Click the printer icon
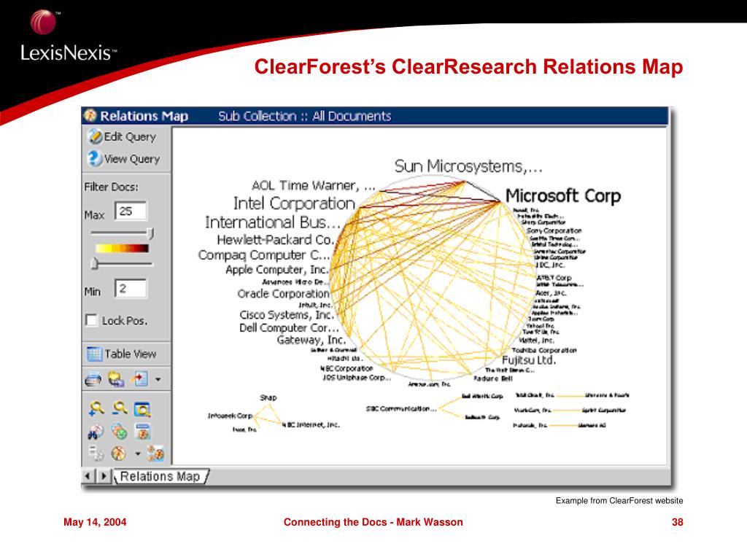 click(93, 379)
